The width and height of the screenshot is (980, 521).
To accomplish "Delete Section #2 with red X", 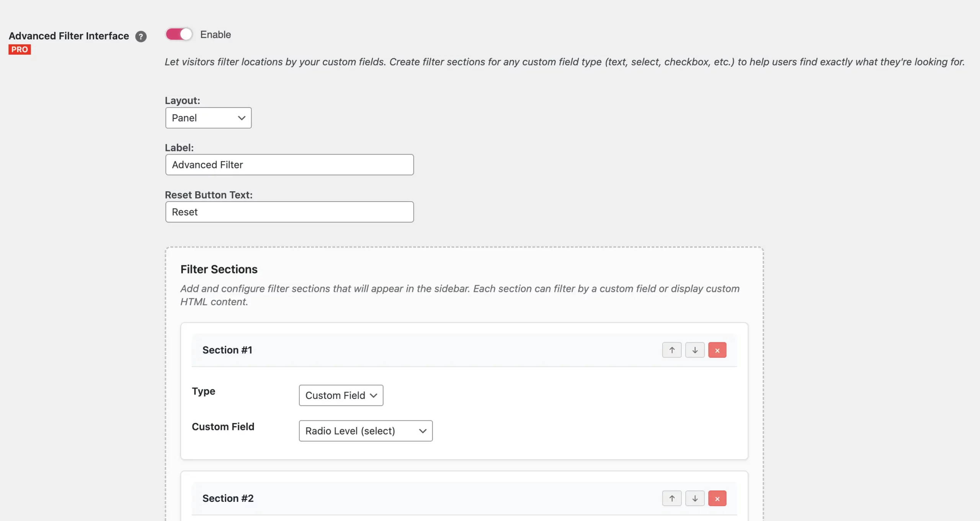I will pos(717,498).
